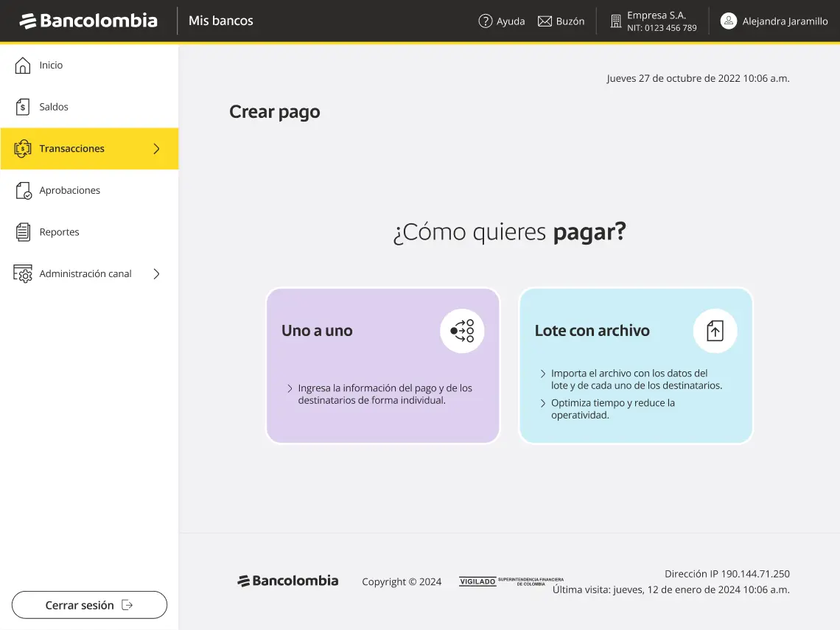Click the Administración canal gear icon
Screen dimensions: 840x630
23,273
